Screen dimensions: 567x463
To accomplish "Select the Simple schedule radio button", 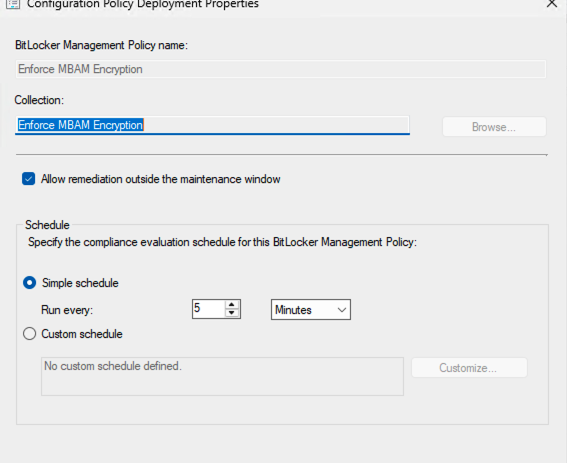I will point(30,283).
